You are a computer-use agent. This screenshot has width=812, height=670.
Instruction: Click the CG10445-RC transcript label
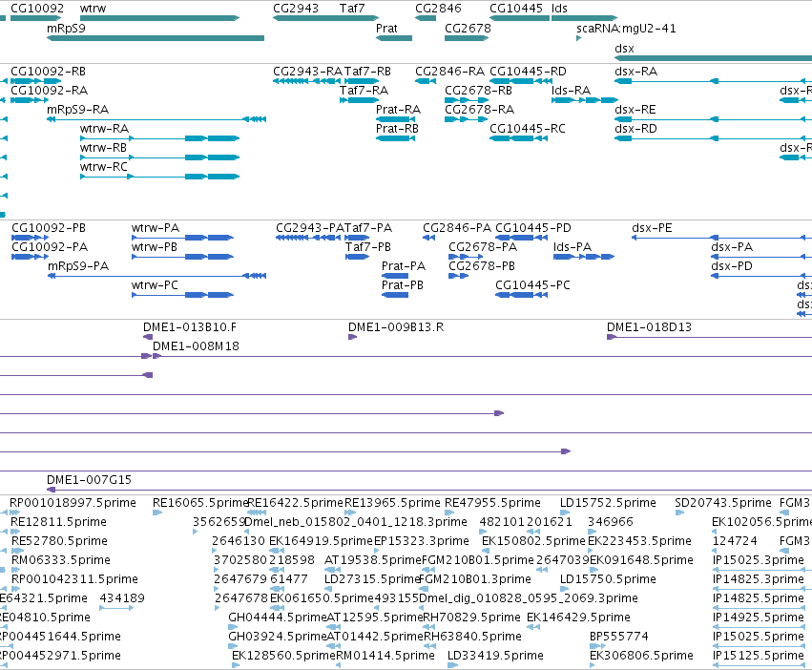point(528,129)
